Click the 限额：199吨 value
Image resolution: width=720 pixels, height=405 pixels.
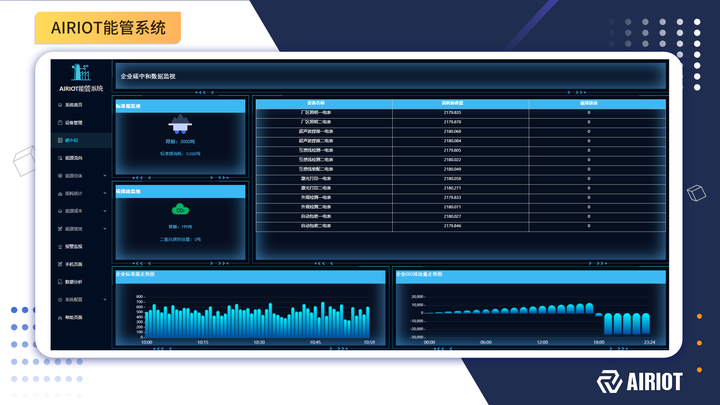point(180,227)
